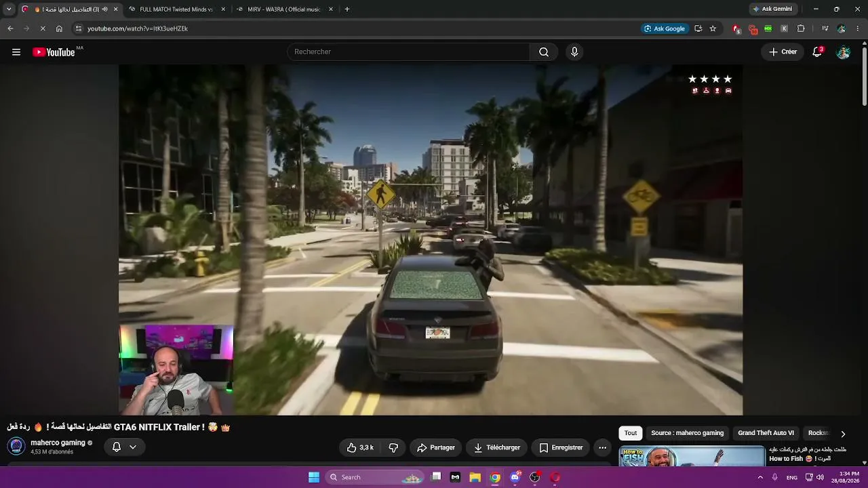The height and width of the screenshot is (488, 868).
Task: Open File Explorer from the taskbar
Action: (475, 477)
